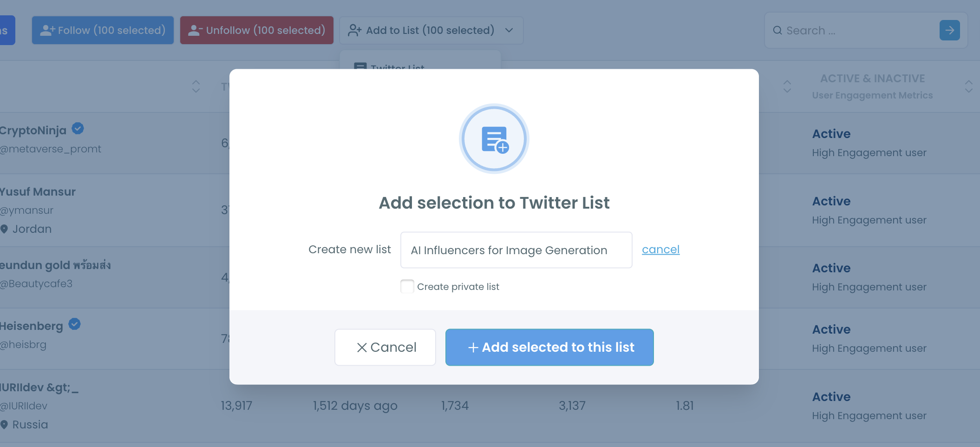The image size is (980, 447).
Task: Click the location pin next to Jordan
Action: (5, 229)
